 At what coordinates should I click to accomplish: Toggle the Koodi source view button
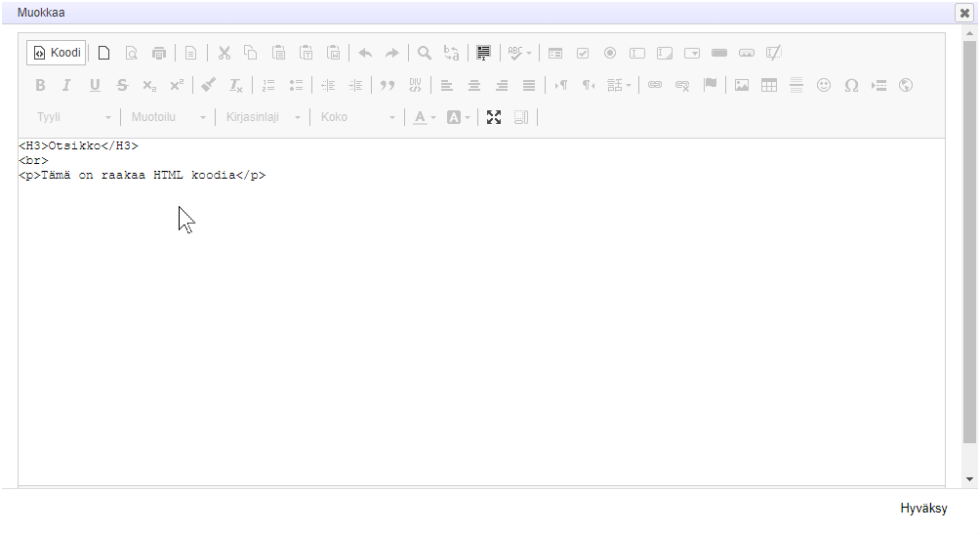point(56,53)
